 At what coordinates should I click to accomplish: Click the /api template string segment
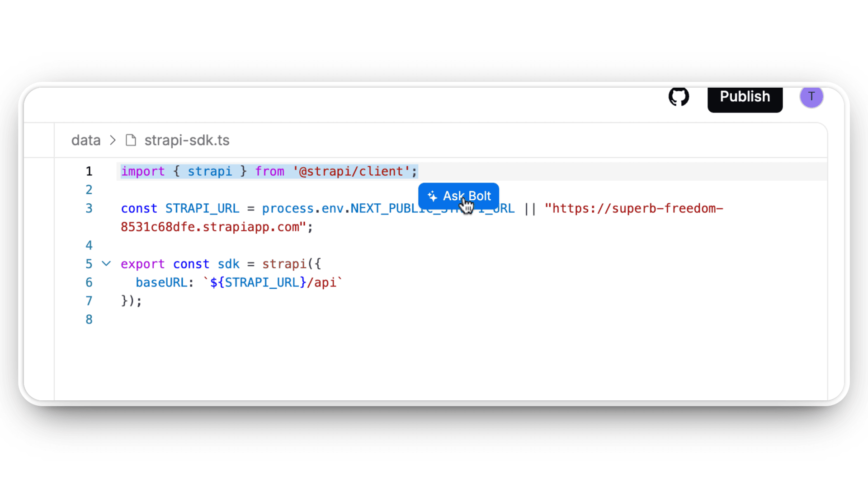coord(321,282)
